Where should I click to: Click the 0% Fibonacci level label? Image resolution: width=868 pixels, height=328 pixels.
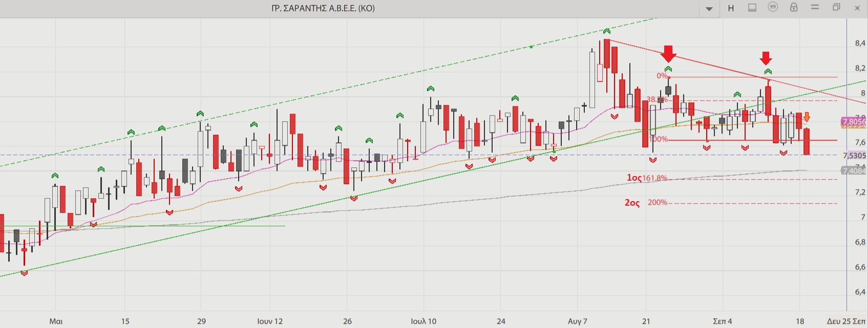tap(662, 76)
